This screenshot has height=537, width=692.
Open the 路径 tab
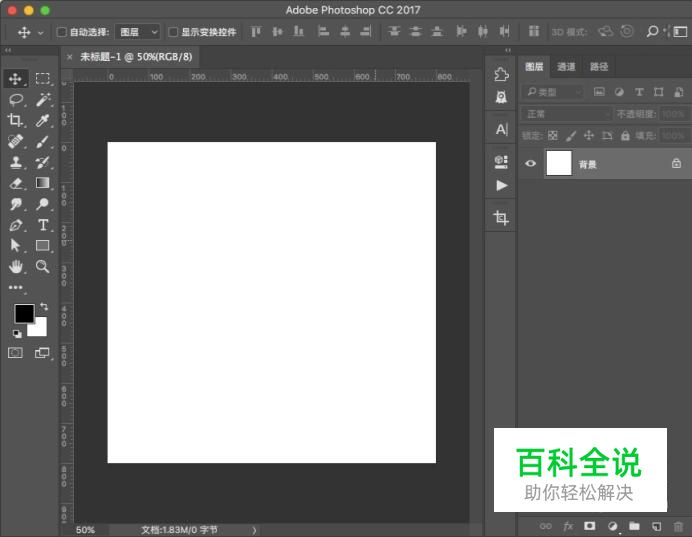tap(599, 67)
